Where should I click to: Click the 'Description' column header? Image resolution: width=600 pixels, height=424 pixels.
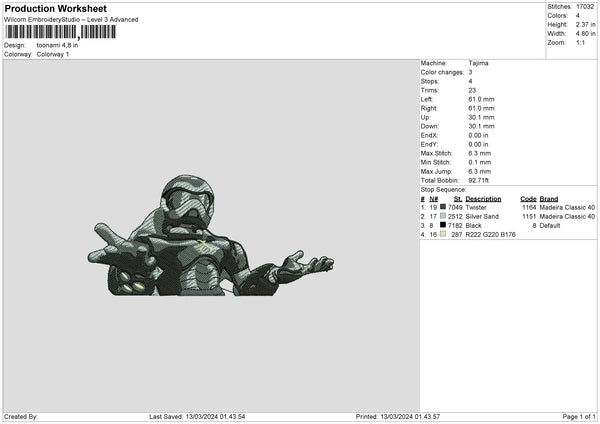click(x=483, y=199)
